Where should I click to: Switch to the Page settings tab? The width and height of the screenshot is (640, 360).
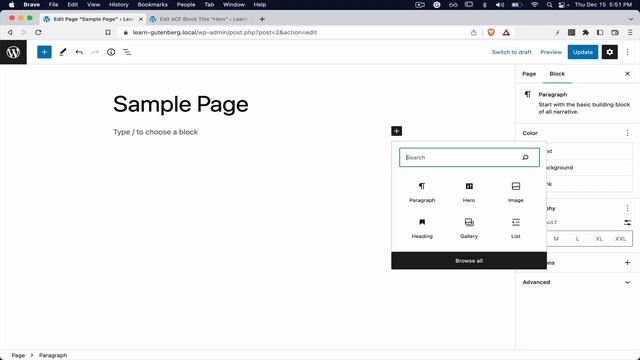pos(529,74)
